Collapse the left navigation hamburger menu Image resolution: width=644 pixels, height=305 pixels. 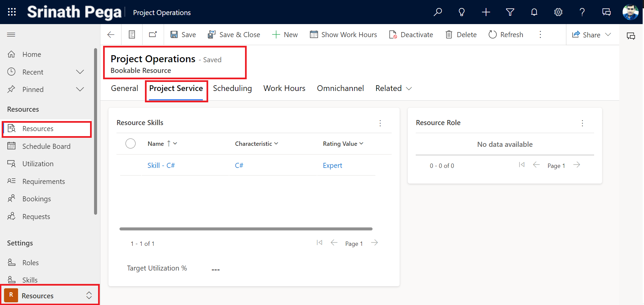[x=11, y=35]
